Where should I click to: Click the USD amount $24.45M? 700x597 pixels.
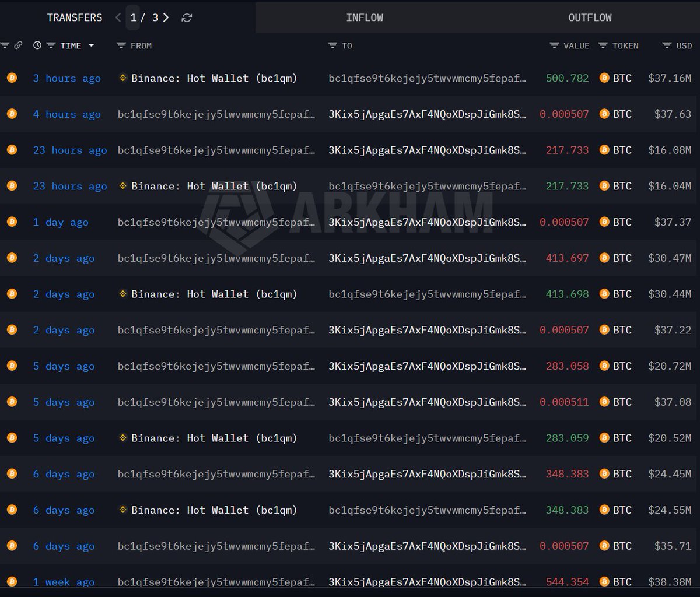[x=670, y=474]
